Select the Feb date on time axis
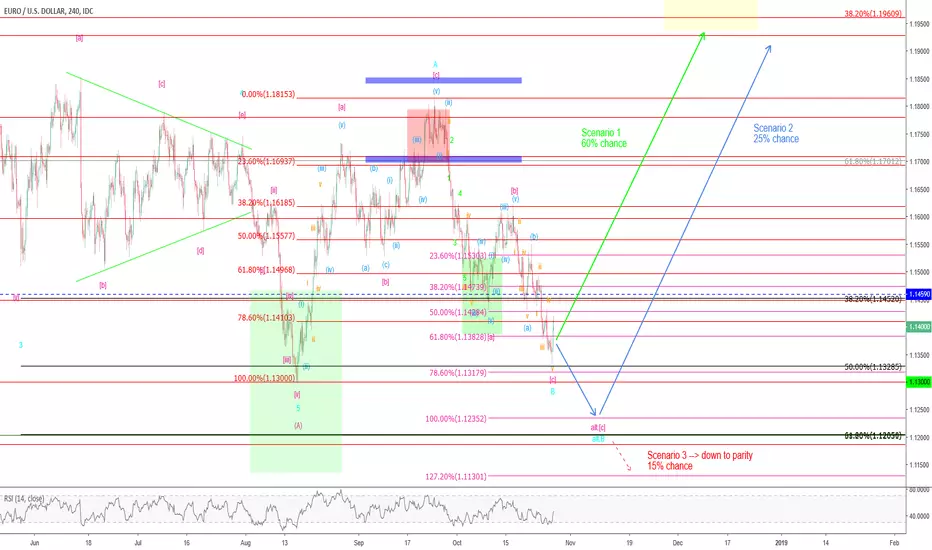Image resolution: width=932 pixels, height=550 pixels. coord(894,543)
